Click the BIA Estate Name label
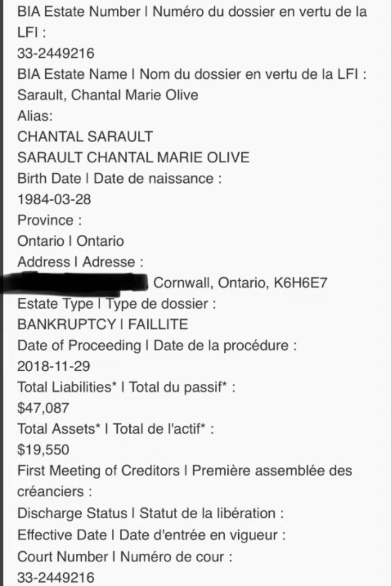 [x=192, y=74]
